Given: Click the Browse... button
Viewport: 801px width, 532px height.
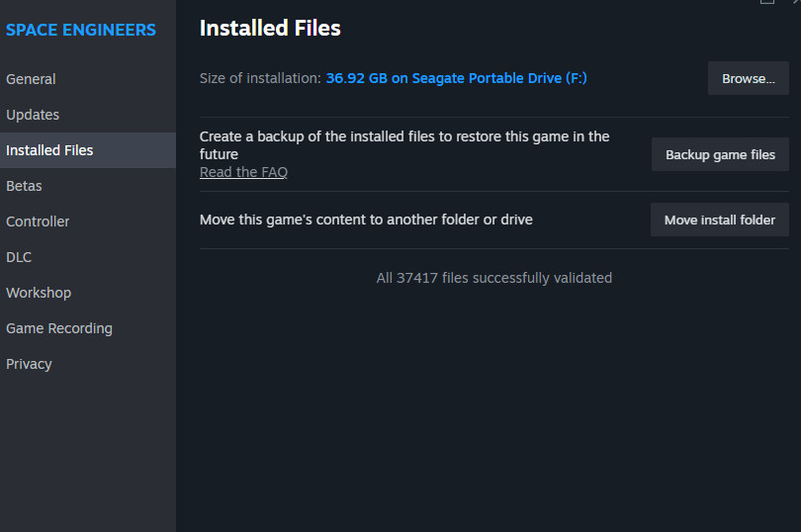Looking at the screenshot, I should (x=748, y=78).
